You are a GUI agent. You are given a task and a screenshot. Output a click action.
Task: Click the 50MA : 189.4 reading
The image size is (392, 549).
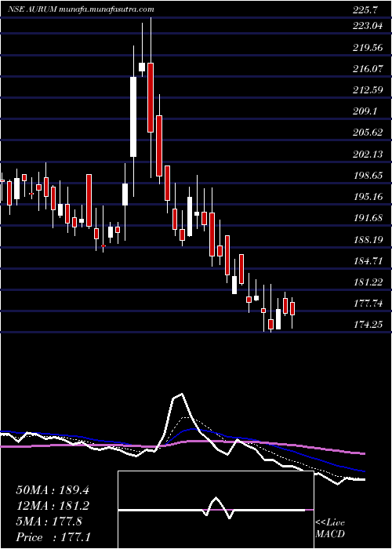(53, 490)
